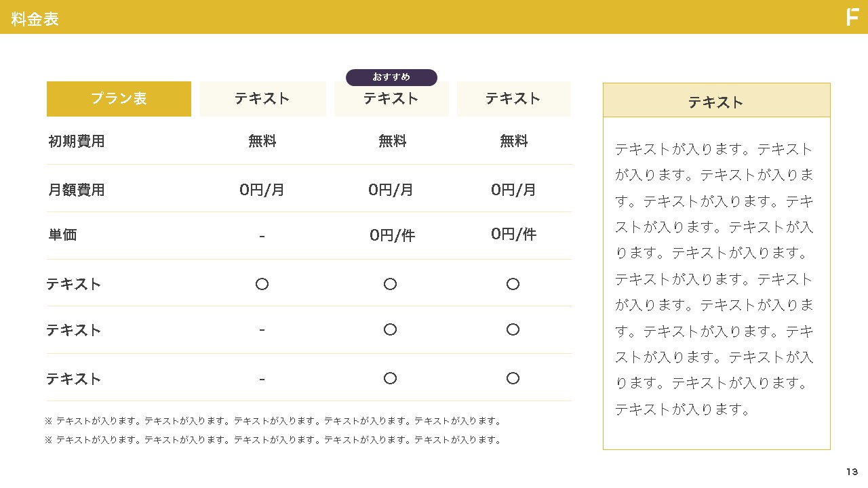The height and width of the screenshot is (488, 868).
Task: Select the right side panel's テキスト heading
Action: click(716, 102)
